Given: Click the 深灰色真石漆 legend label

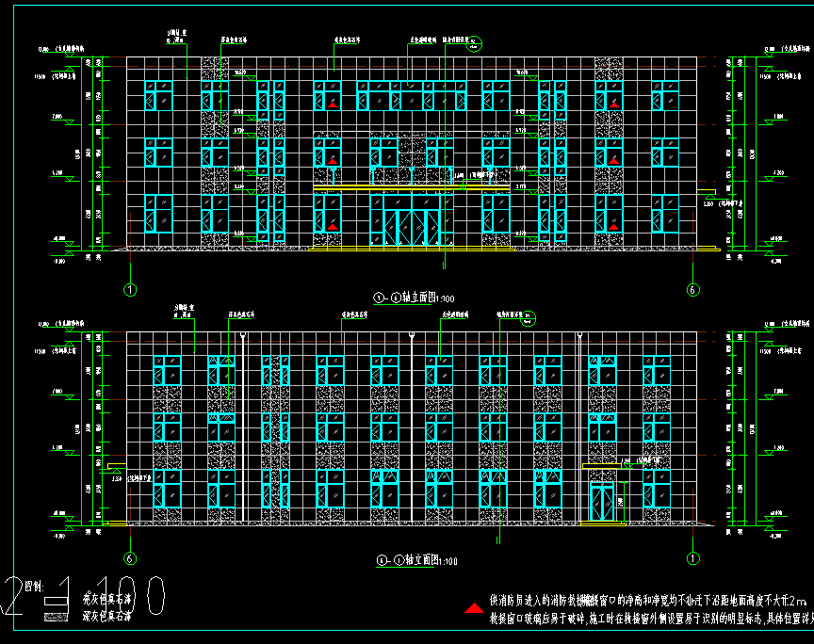Looking at the screenshot, I should coord(106,617).
